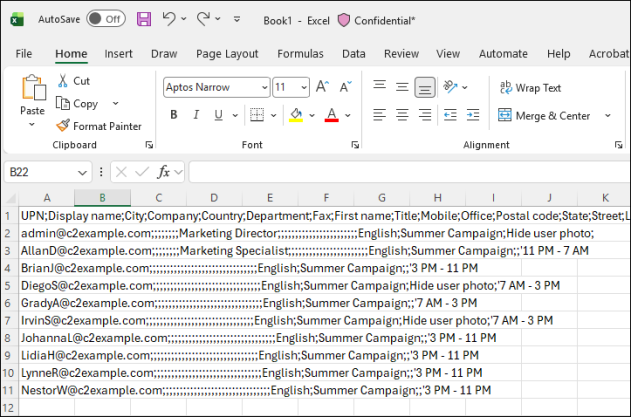The height and width of the screenshot is (417, 631).
Task: Open Font settings dialog launcher
Action: [x=355, y=145]
